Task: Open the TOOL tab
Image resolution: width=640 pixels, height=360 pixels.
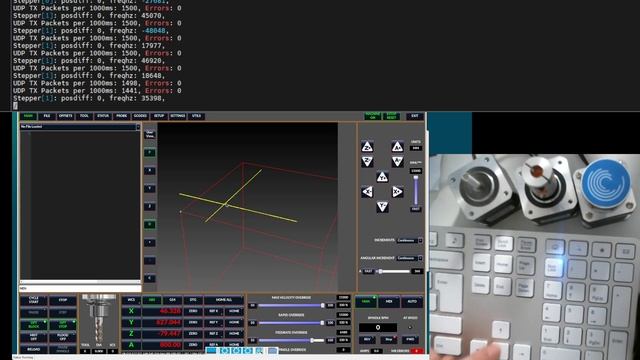Action: pos(84,116)
